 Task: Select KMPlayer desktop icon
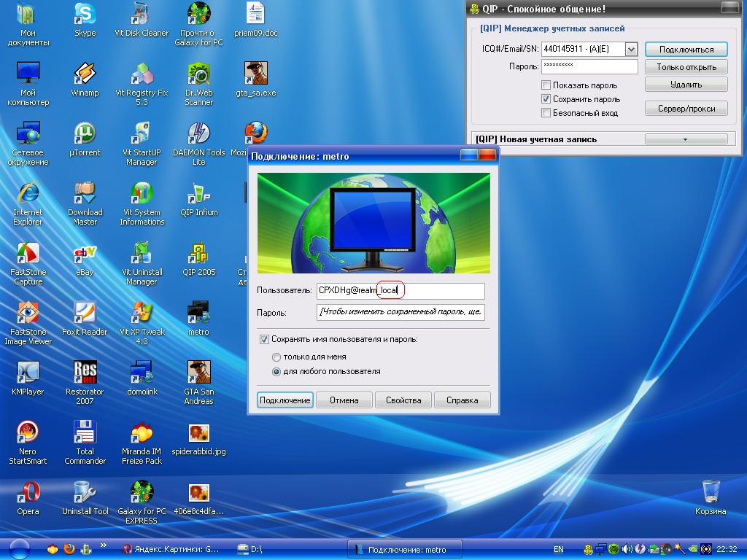28,379
